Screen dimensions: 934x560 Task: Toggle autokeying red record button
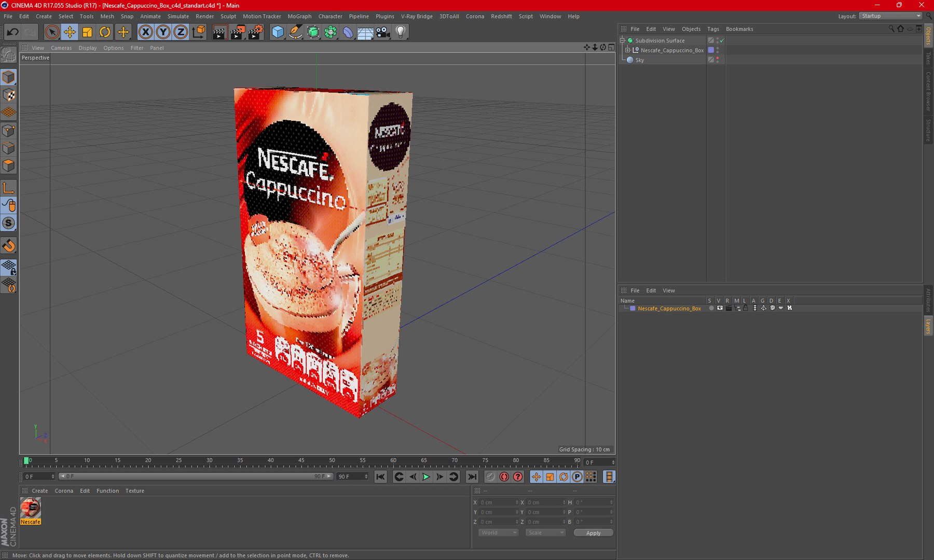click(x=504, y=477)
